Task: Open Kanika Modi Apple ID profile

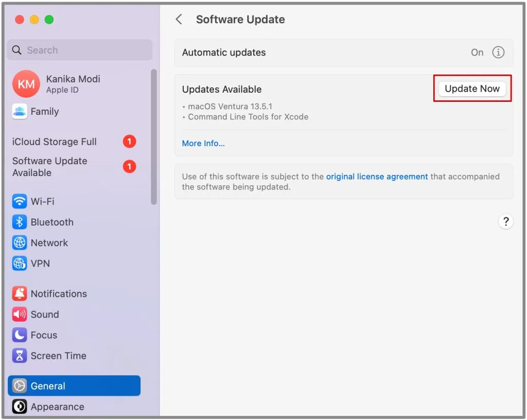Action: (x=74, y=84)
